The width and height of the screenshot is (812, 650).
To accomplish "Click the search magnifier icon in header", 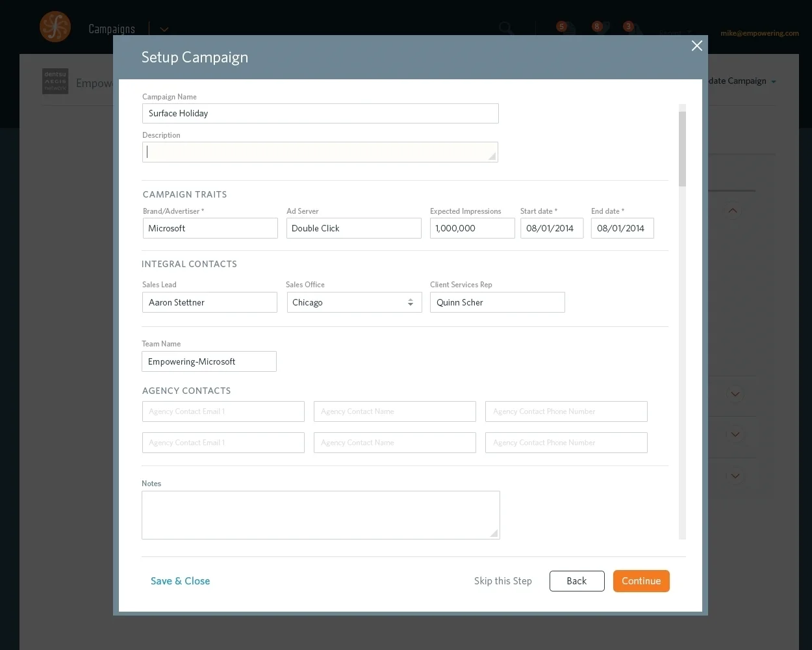I will point(506,28).
